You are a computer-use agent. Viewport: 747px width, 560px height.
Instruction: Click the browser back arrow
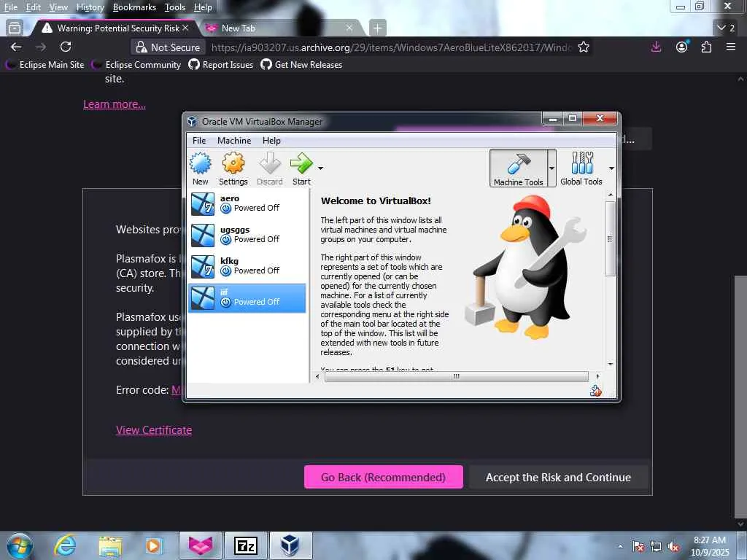(x=16, y=47)
